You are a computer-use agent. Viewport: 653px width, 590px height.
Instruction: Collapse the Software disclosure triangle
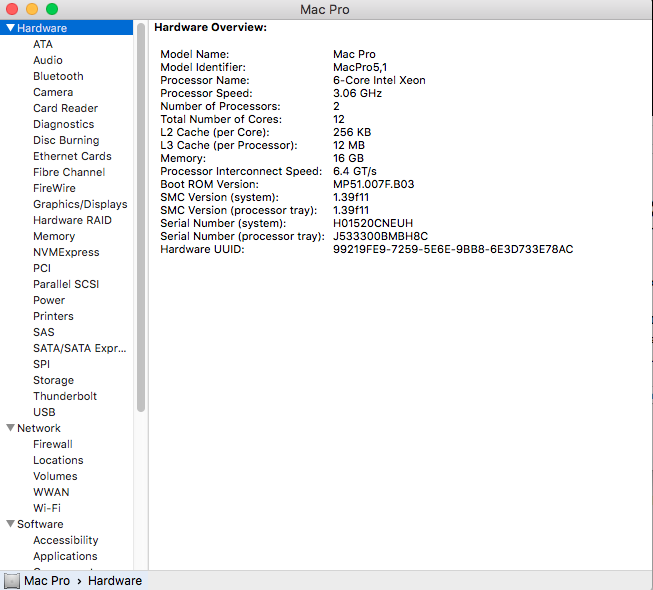[10, 524]
